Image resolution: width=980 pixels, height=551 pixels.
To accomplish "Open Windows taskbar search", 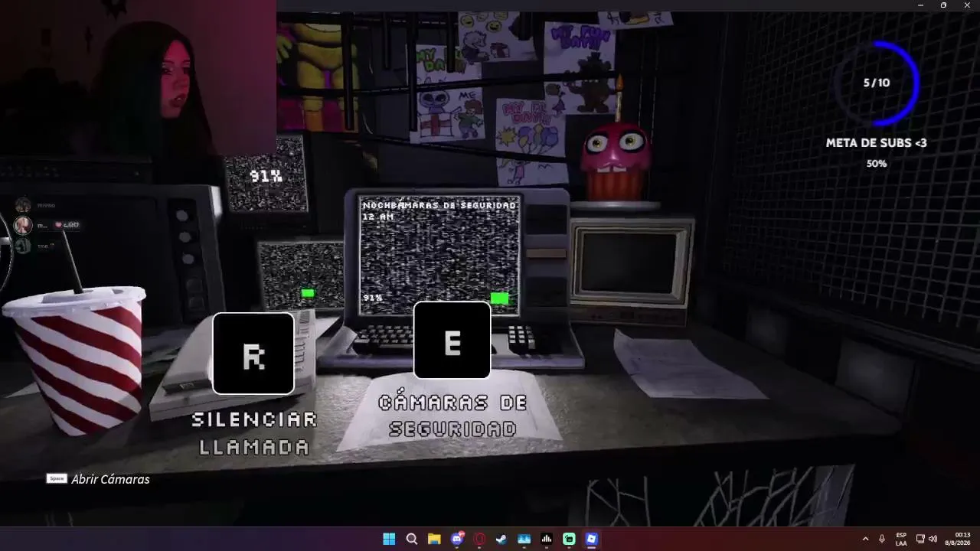I will [x=412, y=539].
